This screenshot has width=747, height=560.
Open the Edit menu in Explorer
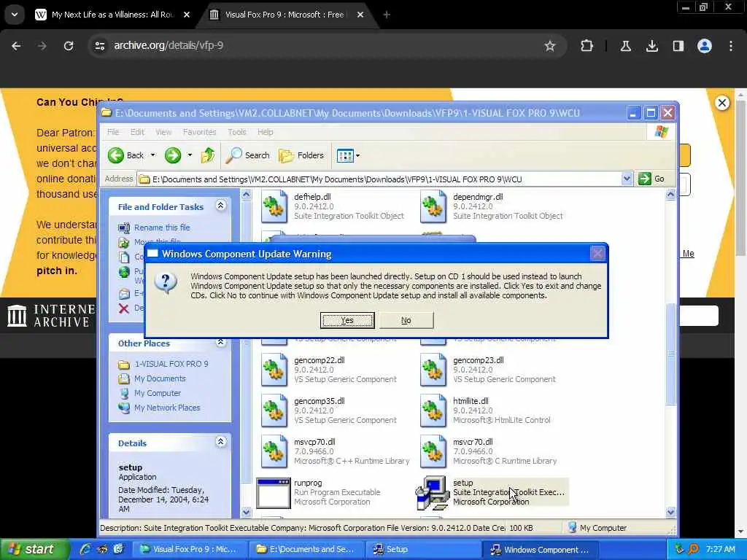[x=137, y=132]
